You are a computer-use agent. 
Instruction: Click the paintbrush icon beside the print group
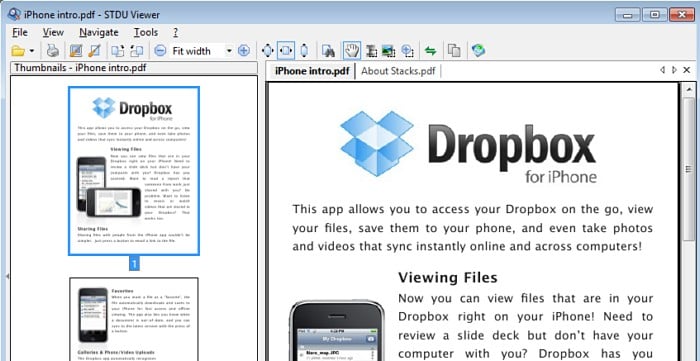94,51
